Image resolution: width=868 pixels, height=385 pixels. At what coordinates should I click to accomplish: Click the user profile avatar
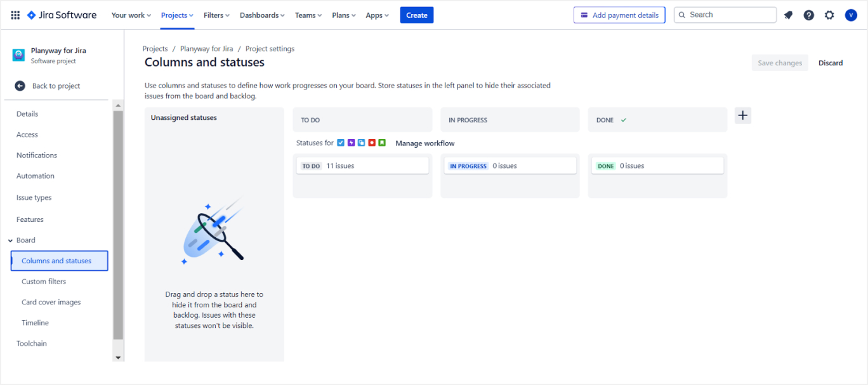point(851,15)
